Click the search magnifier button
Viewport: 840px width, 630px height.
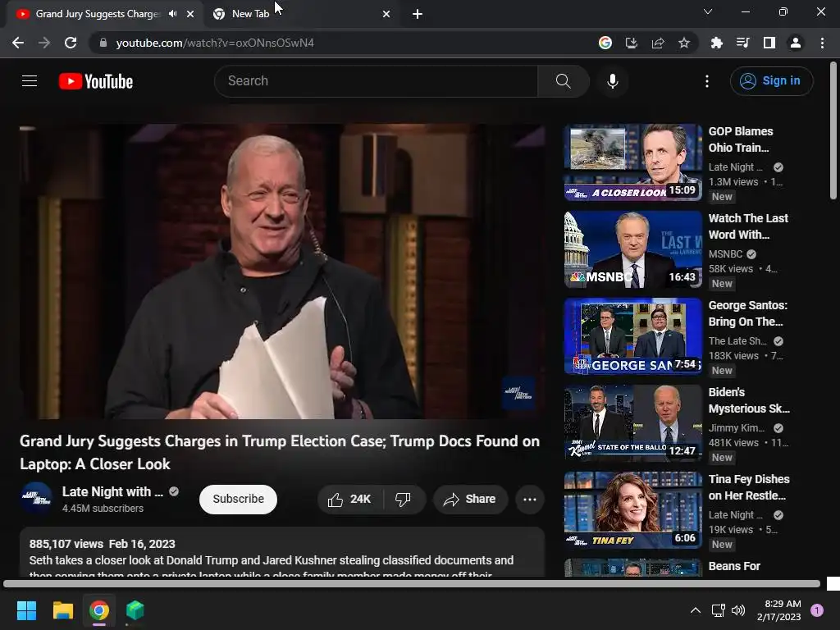(x=563, y=81)
